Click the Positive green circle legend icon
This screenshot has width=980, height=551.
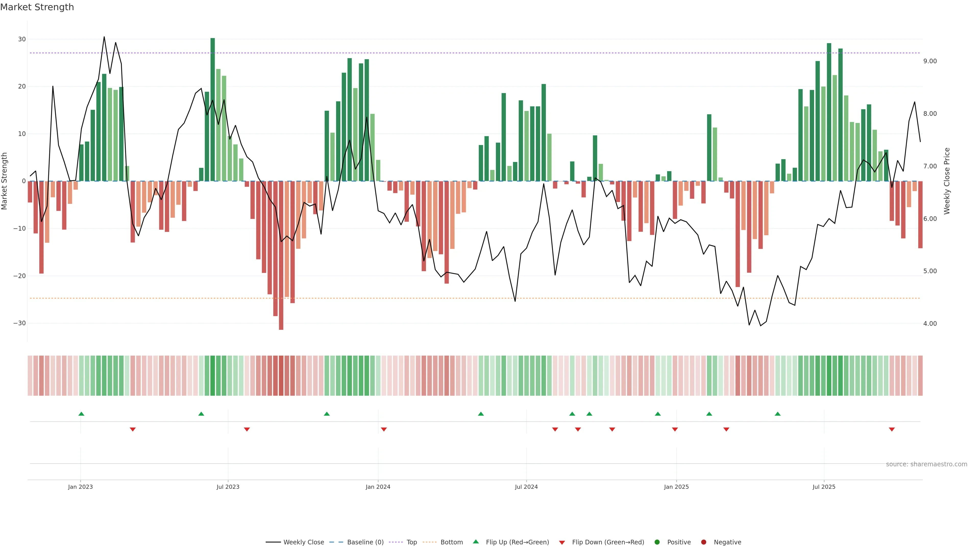[657, 542]
